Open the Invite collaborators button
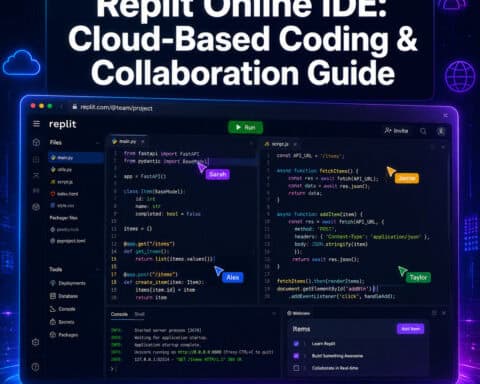The image size is (480, 384). click(x=396, y=131)
